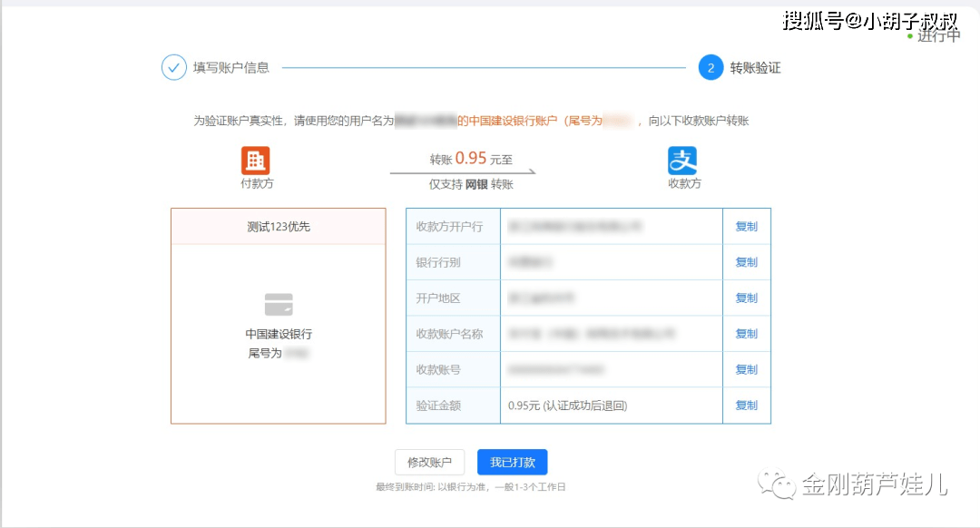The image size is (980, 528).
Task: Click the 中国建设银行 account text in card
Action: tap(279, 334)
